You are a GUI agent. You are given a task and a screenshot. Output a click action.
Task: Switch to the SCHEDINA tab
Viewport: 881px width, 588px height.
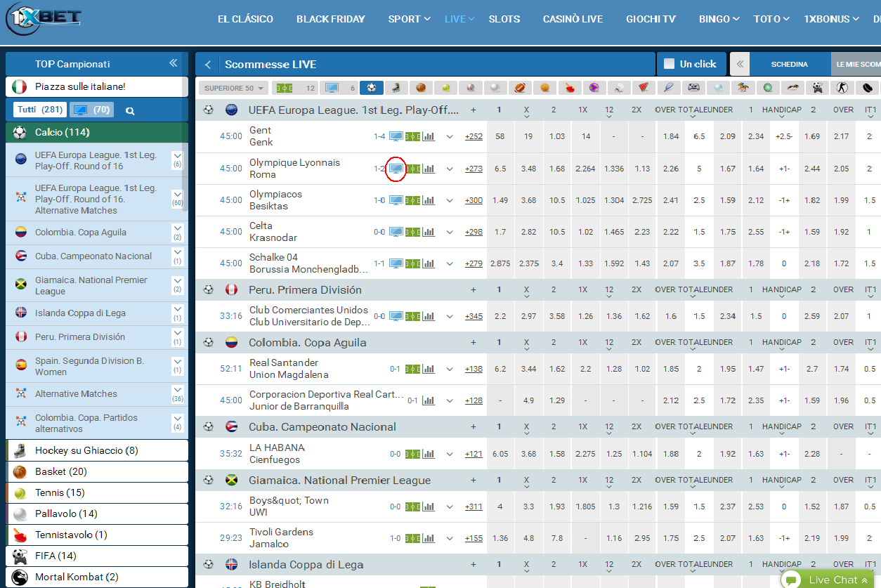[x=790, y=64]
